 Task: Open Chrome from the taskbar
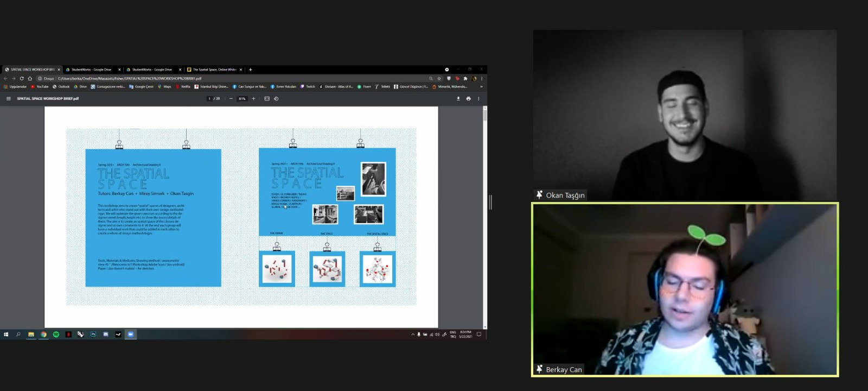[x=43, y=335]
